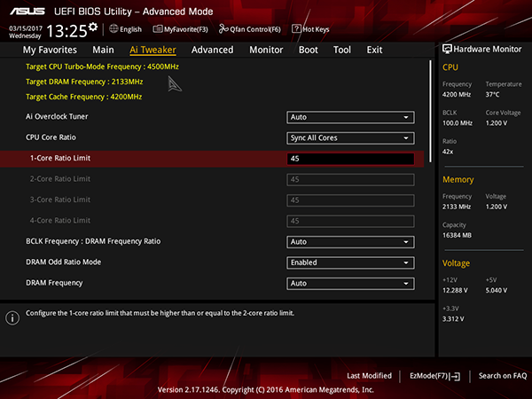
Task: Switch to EzMode(F7)
Action: click(x=434, y=376)
